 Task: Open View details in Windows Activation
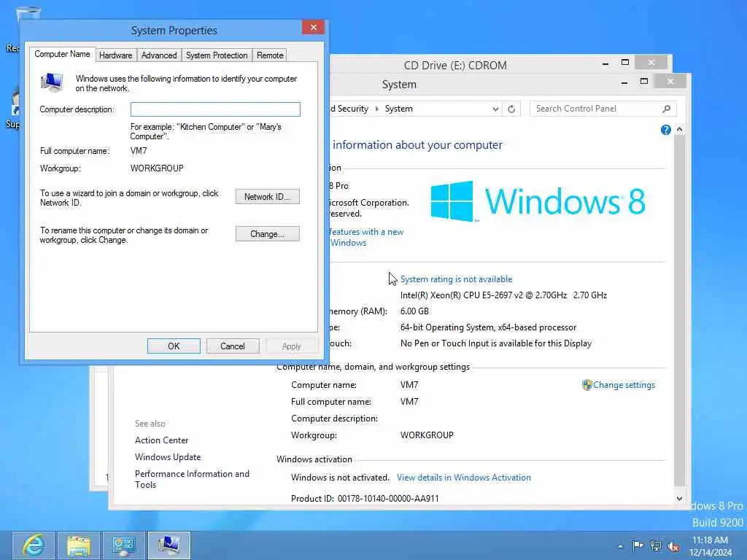463,477
